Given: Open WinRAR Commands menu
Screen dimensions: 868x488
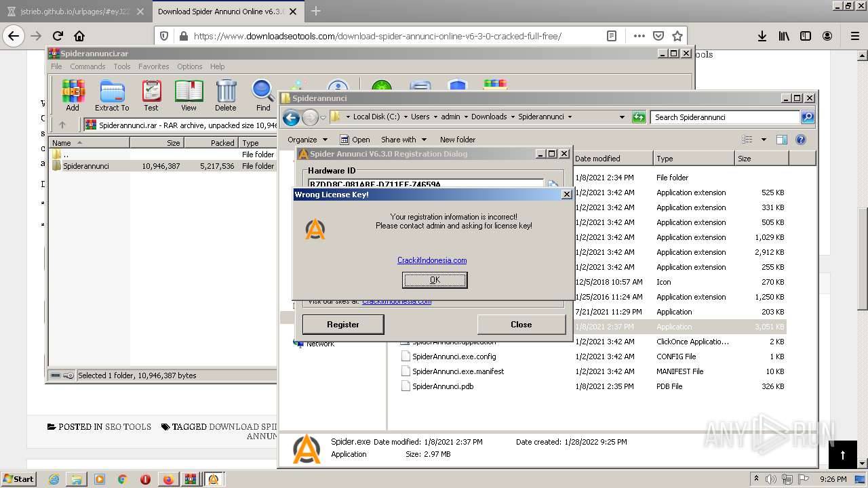Looking at the screenshot, I should click(87, 66).
